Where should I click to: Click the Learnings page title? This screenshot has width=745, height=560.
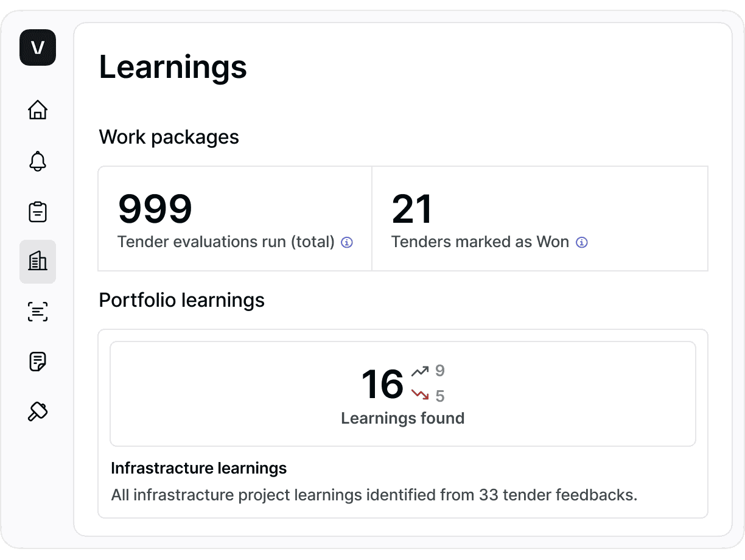[x=173, y=67]
